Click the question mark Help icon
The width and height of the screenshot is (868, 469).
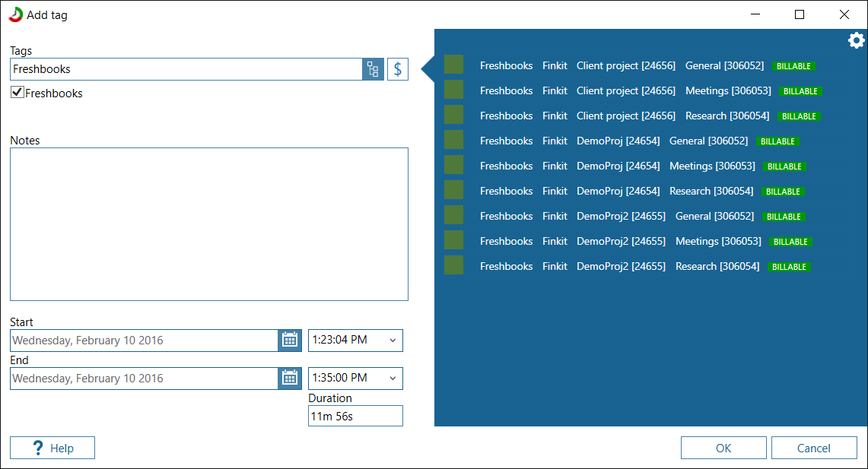pos(37,448)
